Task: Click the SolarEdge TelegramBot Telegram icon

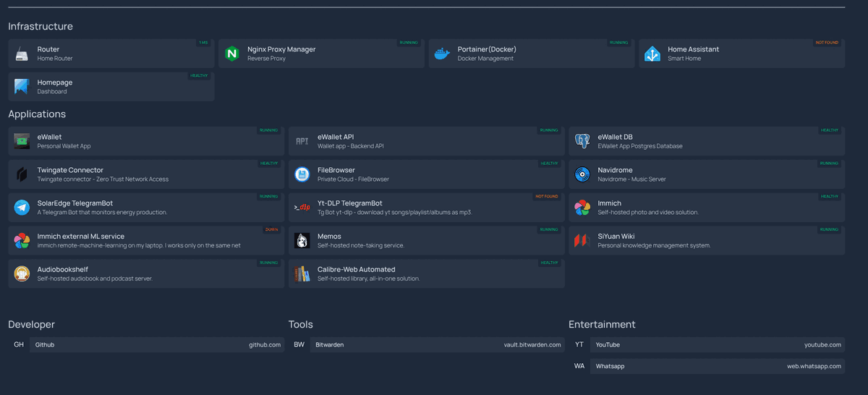Action: point(22,208)
